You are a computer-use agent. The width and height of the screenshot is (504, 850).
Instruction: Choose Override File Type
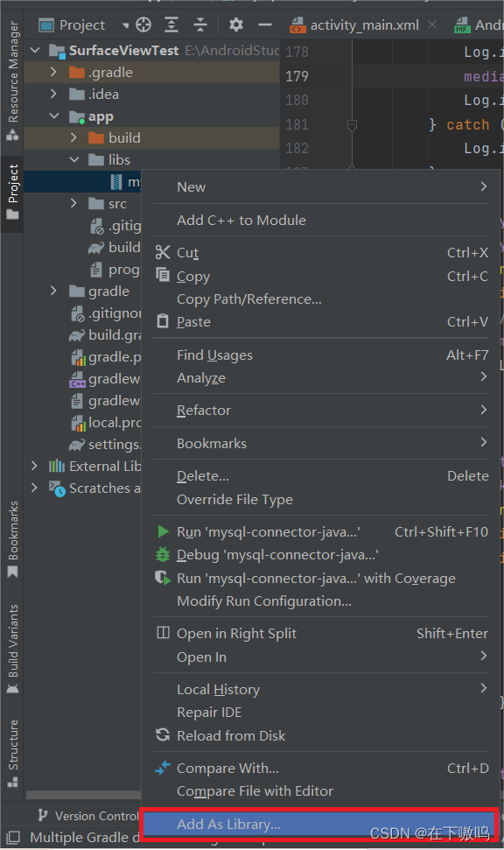pyautogui.click(x=321, y=499)
